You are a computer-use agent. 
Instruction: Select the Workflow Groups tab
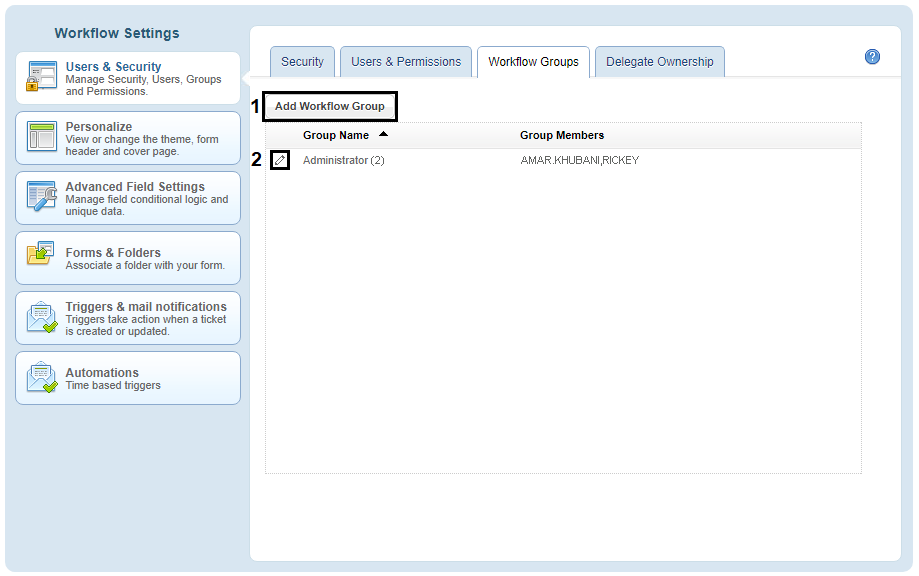click(533, 62)
